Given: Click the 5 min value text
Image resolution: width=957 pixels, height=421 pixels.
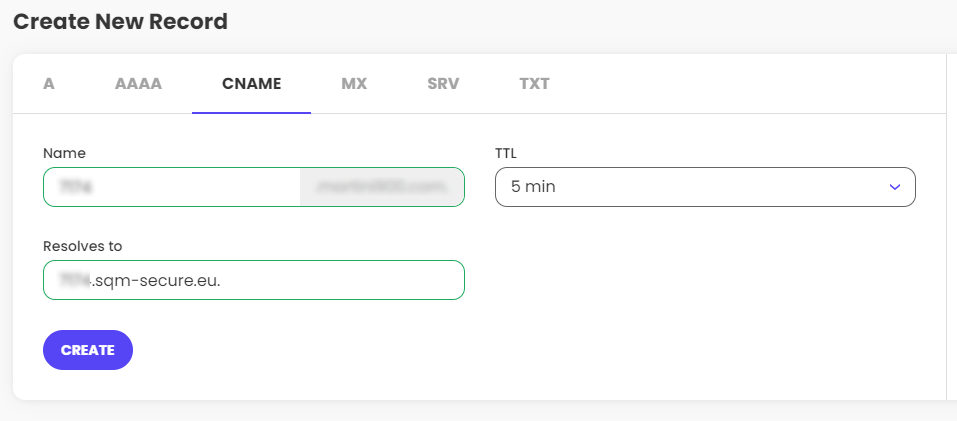Looking at the screenshot, I should 533,187.
